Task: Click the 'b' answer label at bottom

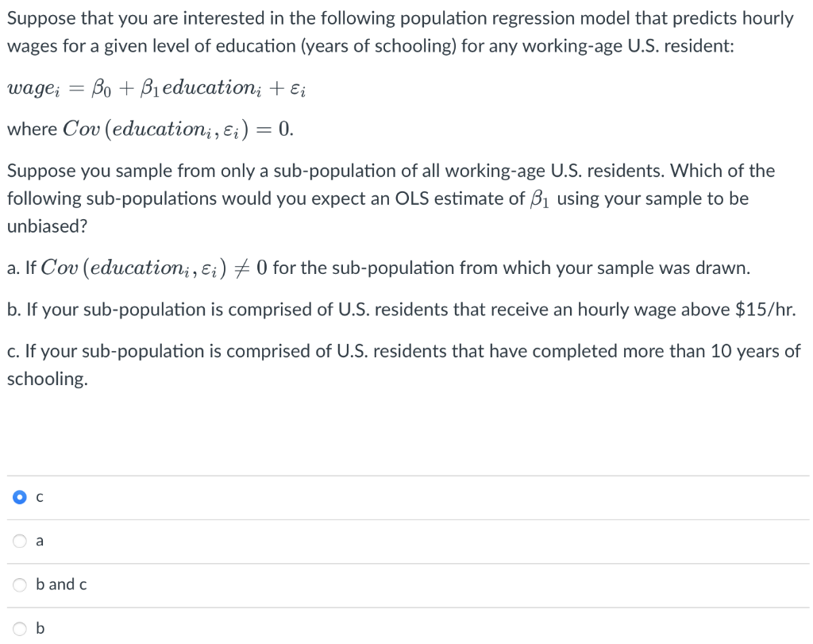Action: coord(40,628)
